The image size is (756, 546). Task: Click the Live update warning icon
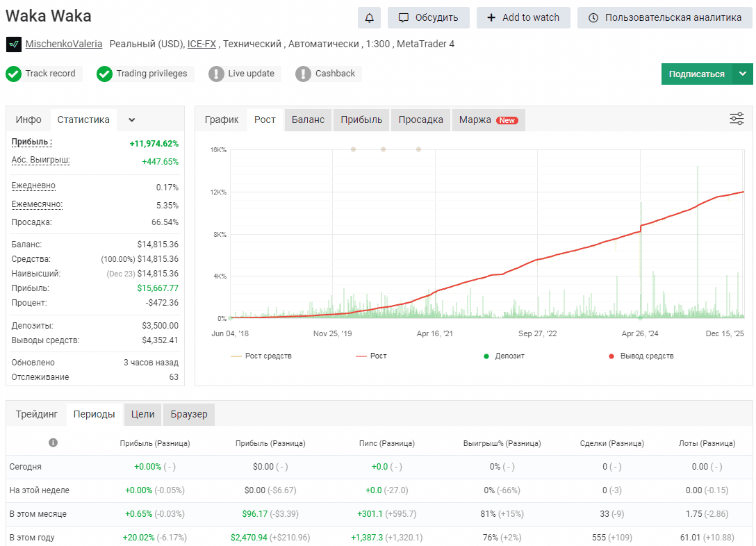point(216,74)
